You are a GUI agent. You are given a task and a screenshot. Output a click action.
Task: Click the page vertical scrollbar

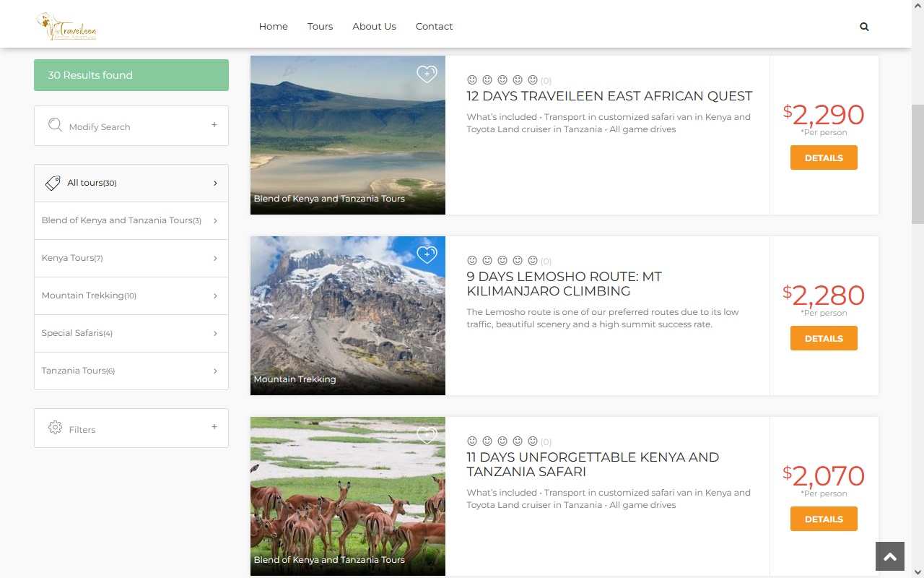918,165
